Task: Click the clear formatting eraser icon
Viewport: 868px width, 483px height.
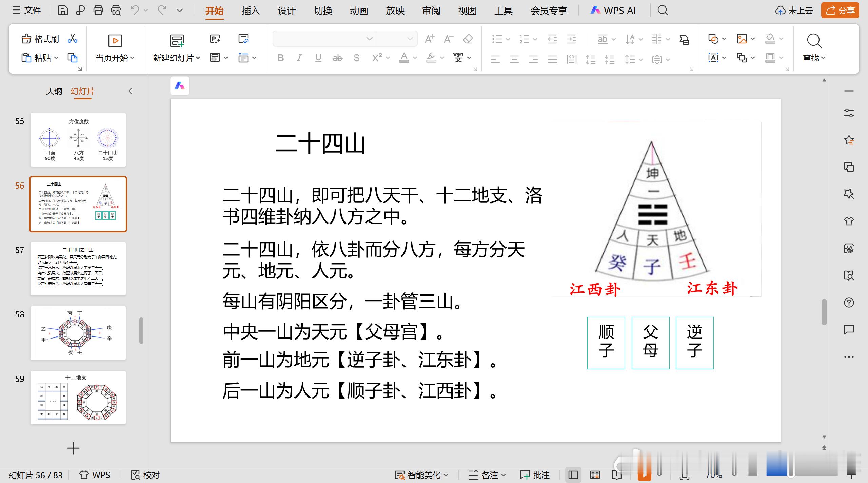Action: 468,39
